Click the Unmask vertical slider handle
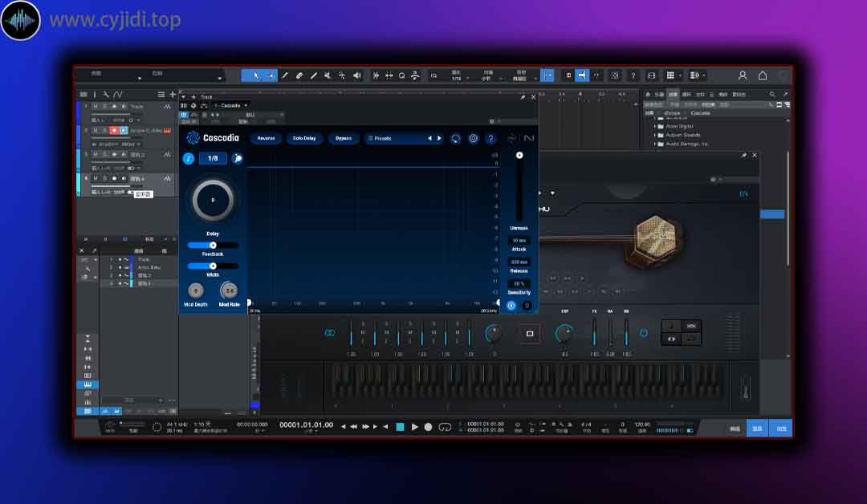The width and height of the screenshot is (867, 504). point(519,155)
